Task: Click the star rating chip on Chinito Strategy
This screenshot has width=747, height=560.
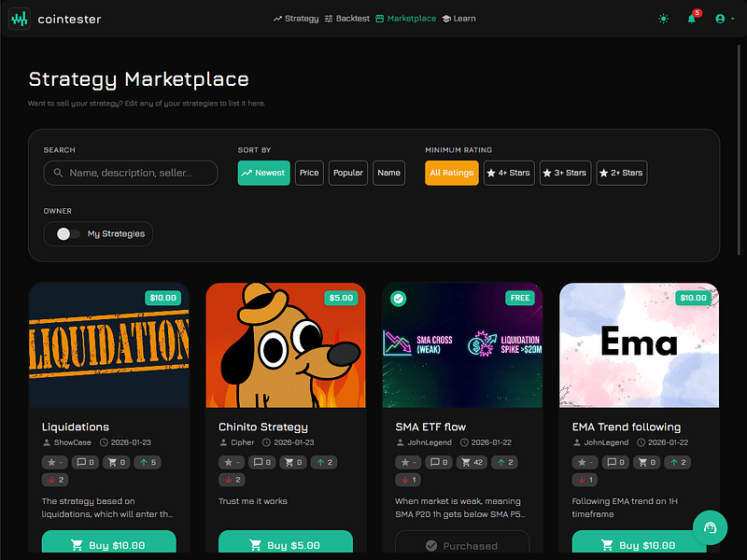Action: click(232, 462)
